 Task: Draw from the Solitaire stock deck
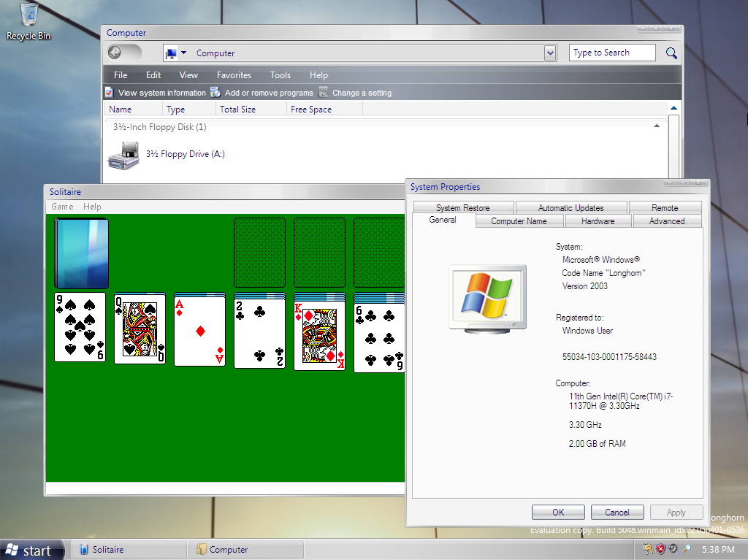click(82, 253)
